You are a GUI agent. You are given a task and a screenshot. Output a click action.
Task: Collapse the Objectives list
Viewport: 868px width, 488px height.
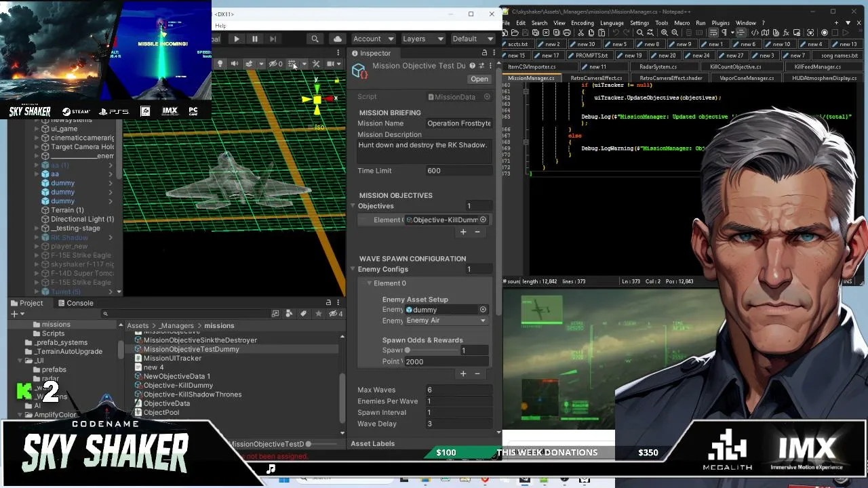(x=353, y=206)
